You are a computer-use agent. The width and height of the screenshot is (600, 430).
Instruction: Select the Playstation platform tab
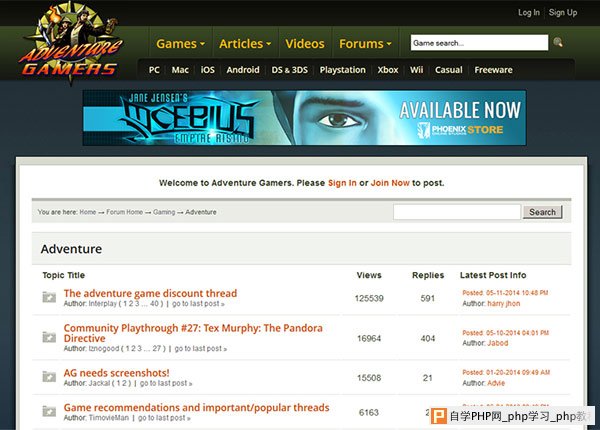coord(342,70)
